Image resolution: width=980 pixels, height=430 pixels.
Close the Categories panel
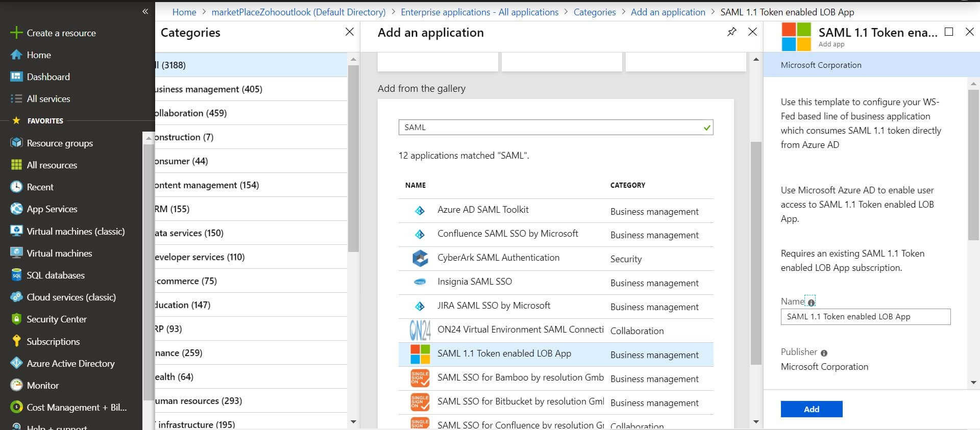pyautogui.click(x=350, y=32)
